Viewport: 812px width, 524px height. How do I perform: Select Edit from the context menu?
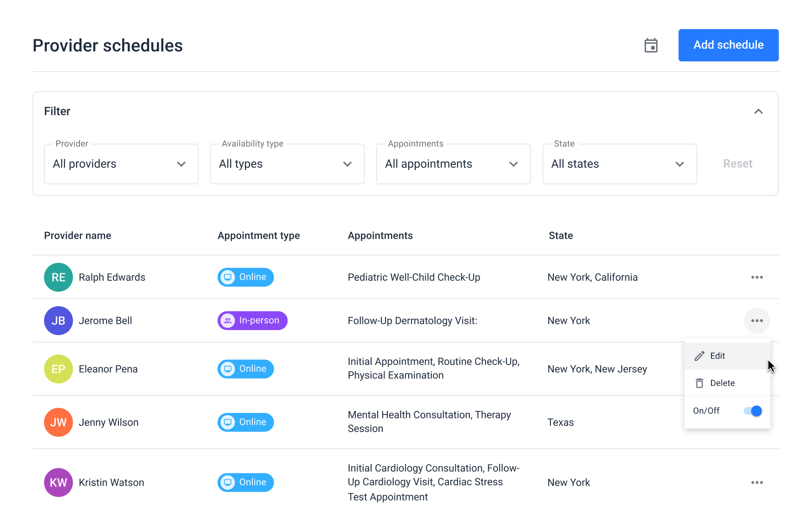(717, 356)
